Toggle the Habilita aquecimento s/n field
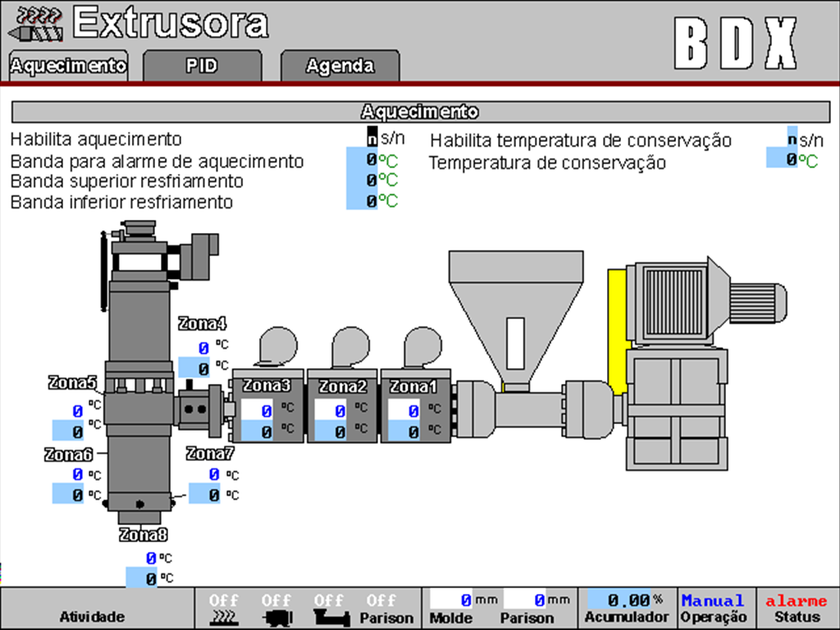 372,138
